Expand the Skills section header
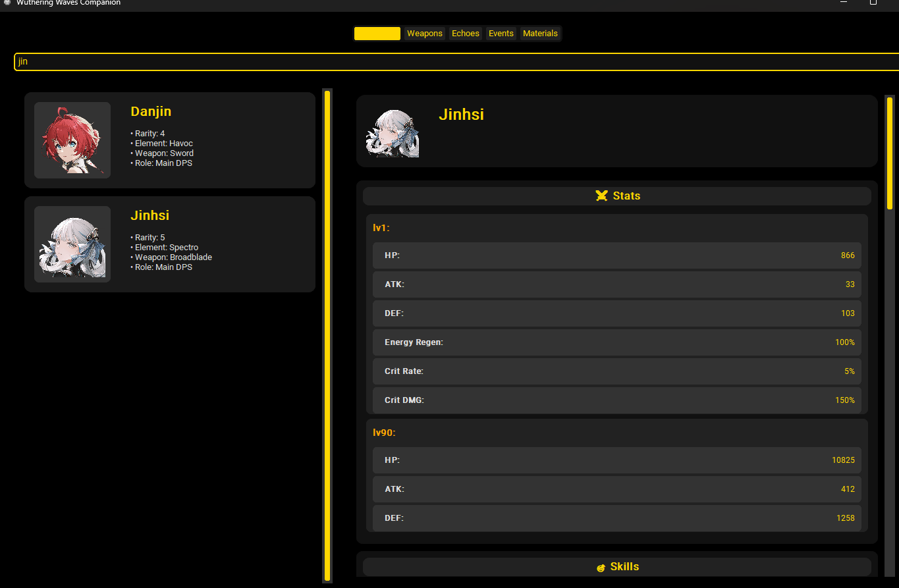899x588 pixels. [x=617, y=567]
